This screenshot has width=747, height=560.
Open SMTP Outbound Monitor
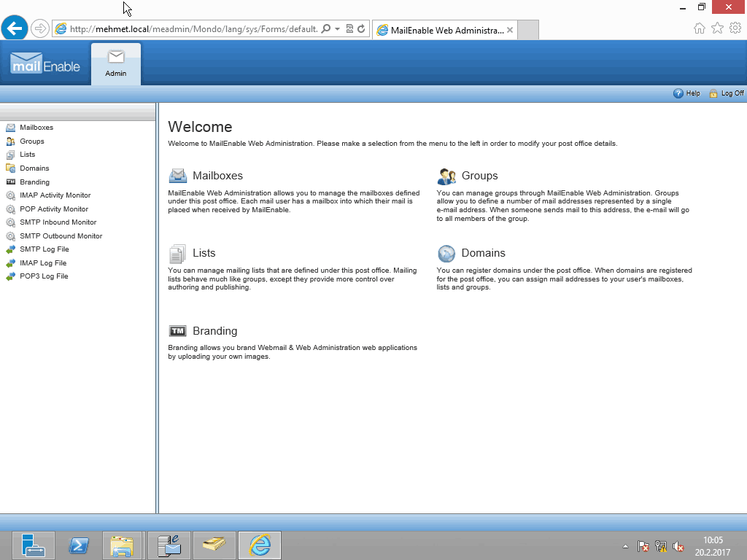tap(61, 236)
